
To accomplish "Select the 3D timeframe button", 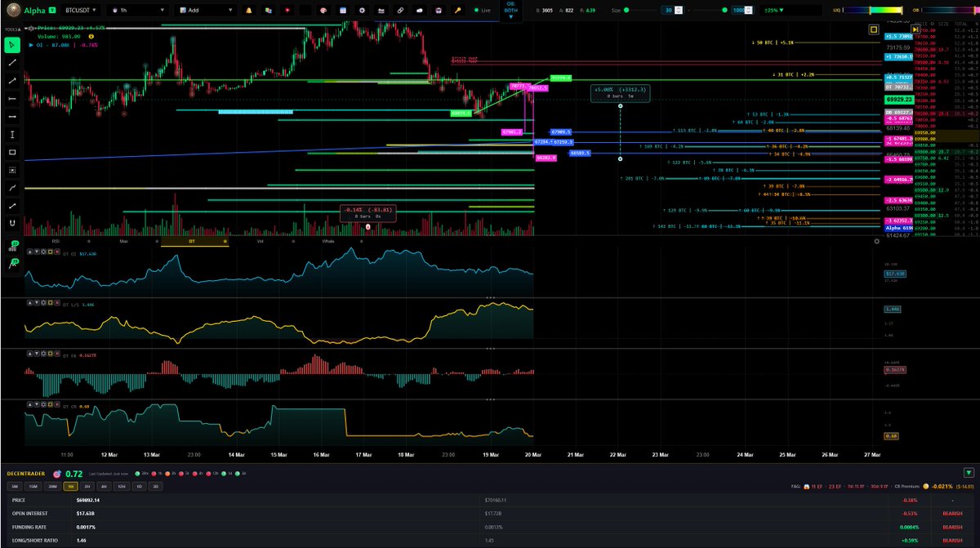I will (x=156, y=486).
